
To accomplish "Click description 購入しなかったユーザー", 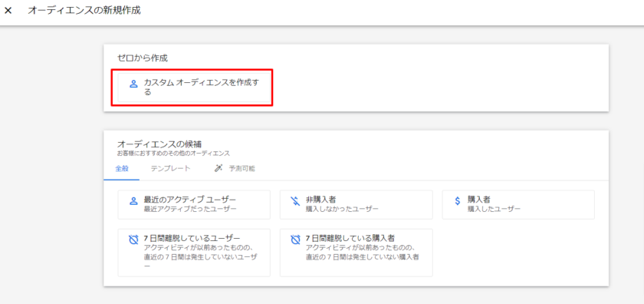I will click(x=342, y=209).
